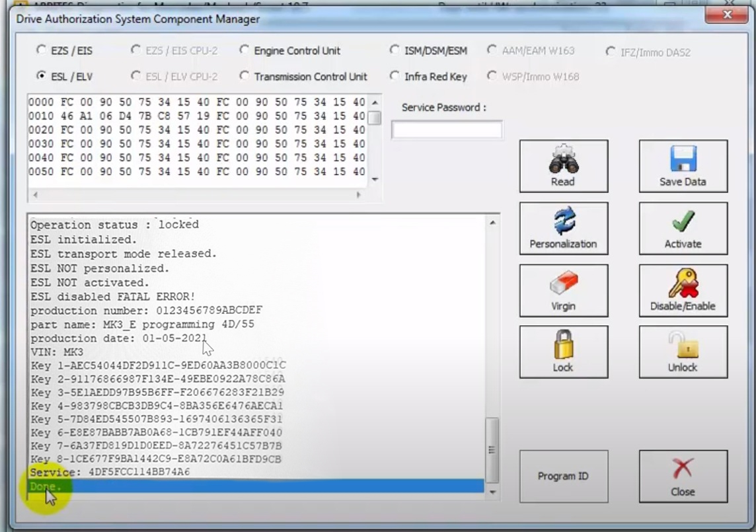Select the Engine Control Unit option

pyautogui.click(x=245, y=50)
